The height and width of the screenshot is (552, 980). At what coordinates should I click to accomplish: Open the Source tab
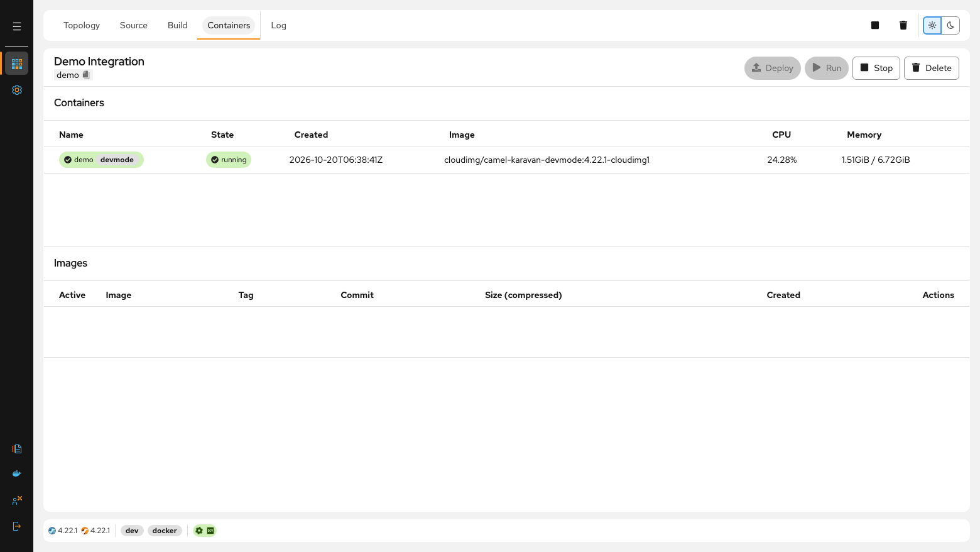coord(134,25)
